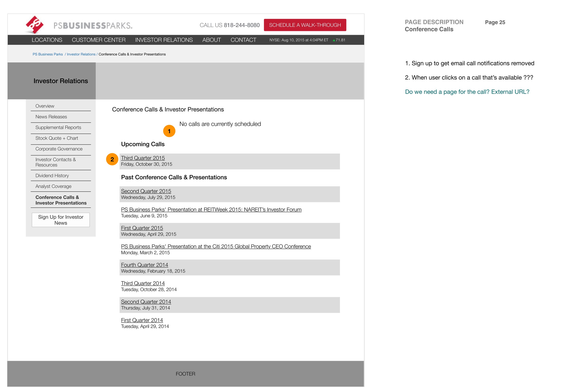Open the Third Quarter 2015 upcoming call
Screen dimensions: 588x388
click(143, 158)
